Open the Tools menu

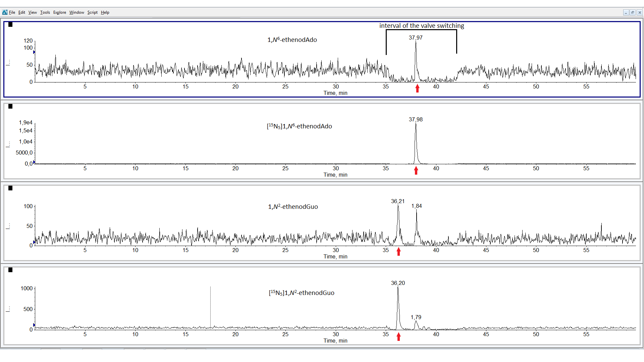pyautogui.click(x=45, y=12)
